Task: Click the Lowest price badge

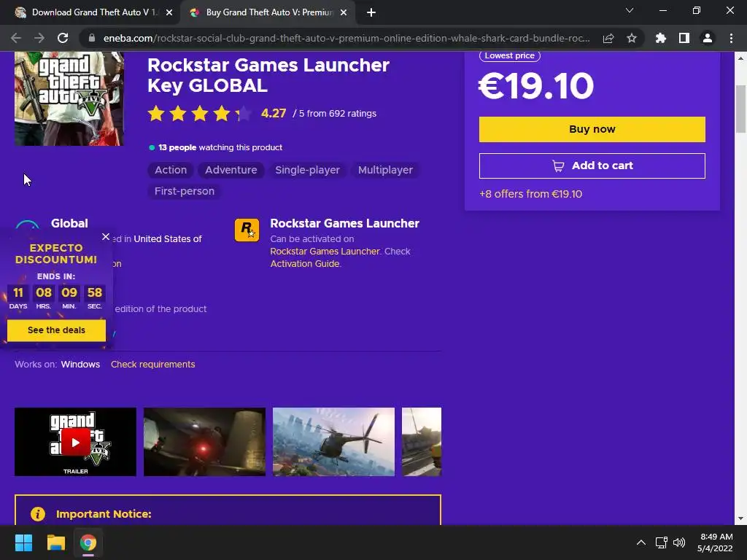Action: pyautogui.click(x=510, y=55)
